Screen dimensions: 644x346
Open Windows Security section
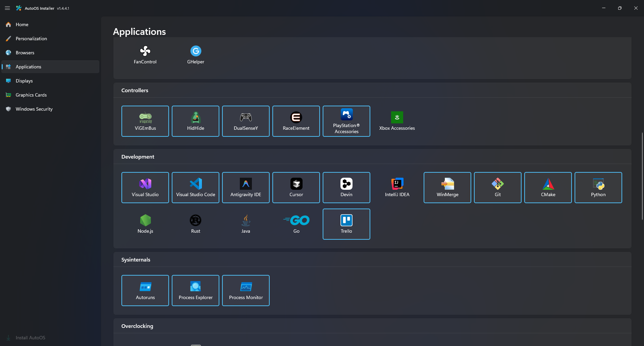pos(50,109)
